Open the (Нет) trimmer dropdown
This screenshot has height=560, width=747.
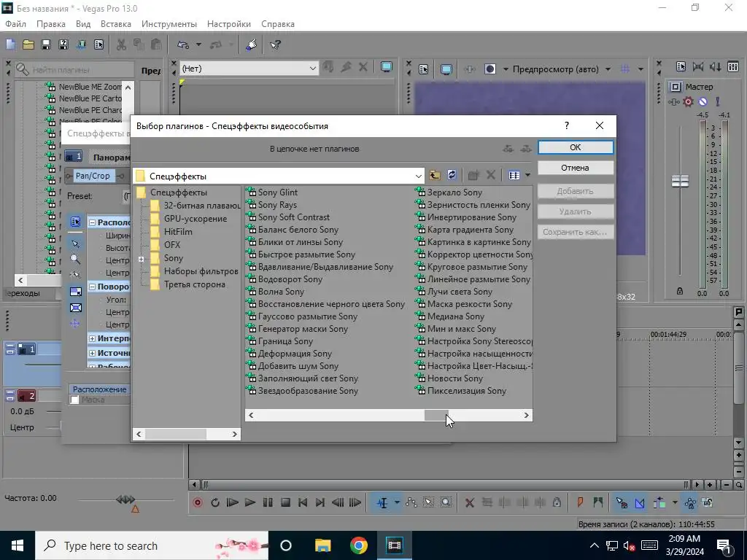[x=312, y=69]
